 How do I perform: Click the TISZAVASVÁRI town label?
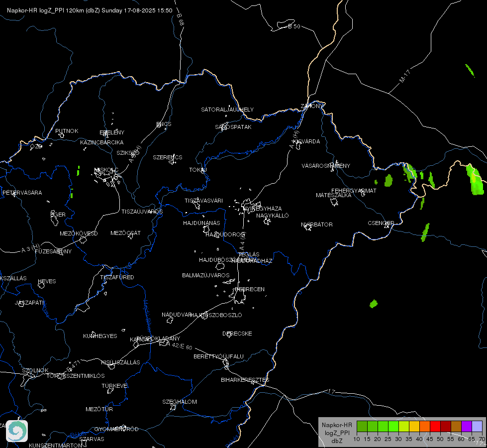204,201
